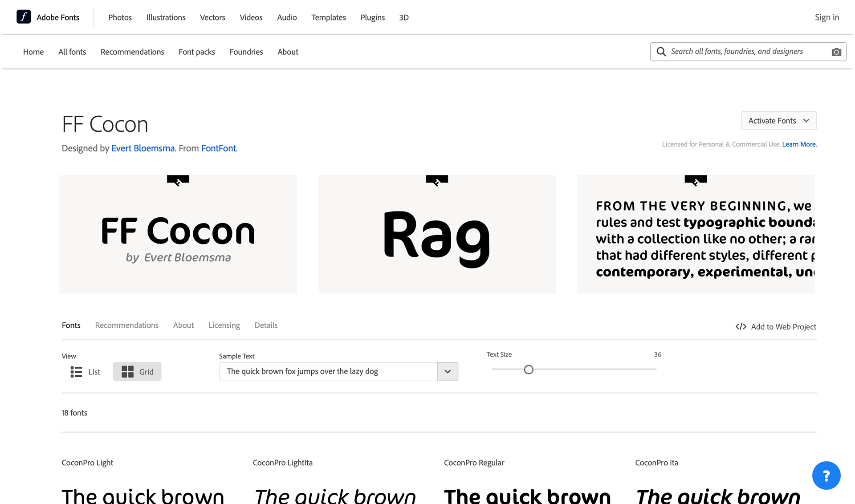Open About in top navigation
Image resolution: width=855 pixels, height=504 pixels.
click(x=288, y=52)
